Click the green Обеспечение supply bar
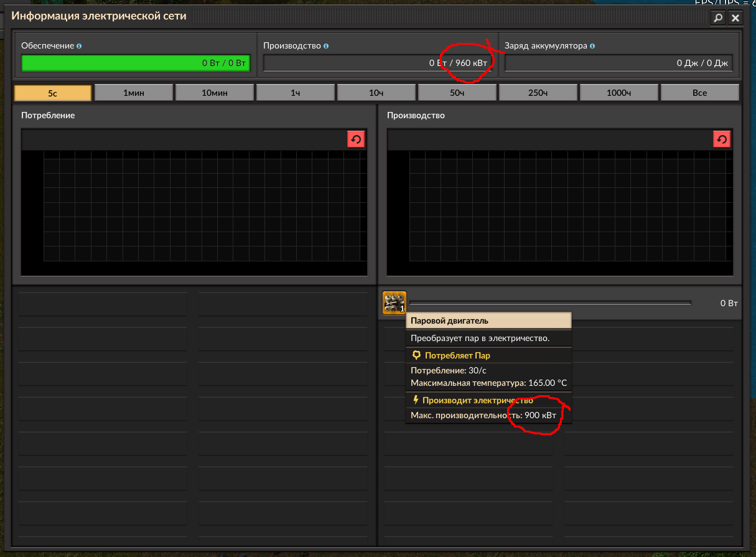The image size is (756, 557). (x=136, y=63)
